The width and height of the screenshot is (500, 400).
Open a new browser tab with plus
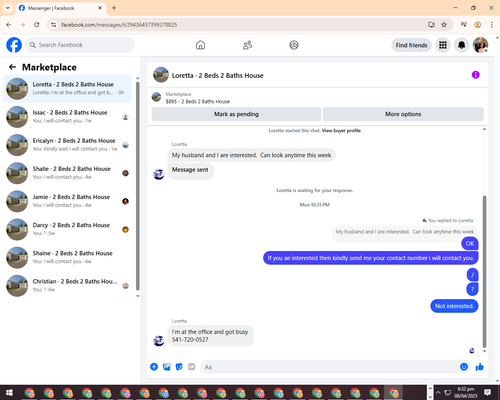click(x=114, y=8)
